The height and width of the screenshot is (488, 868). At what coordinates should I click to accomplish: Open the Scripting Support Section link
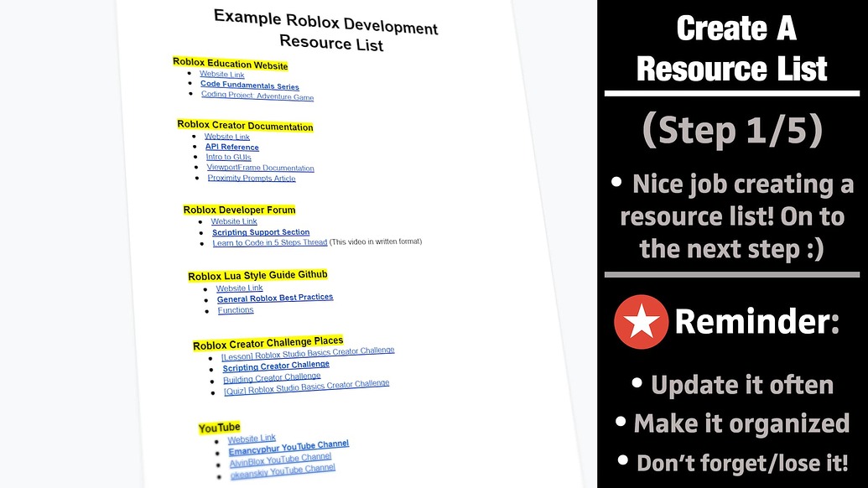tap(261, 231)
